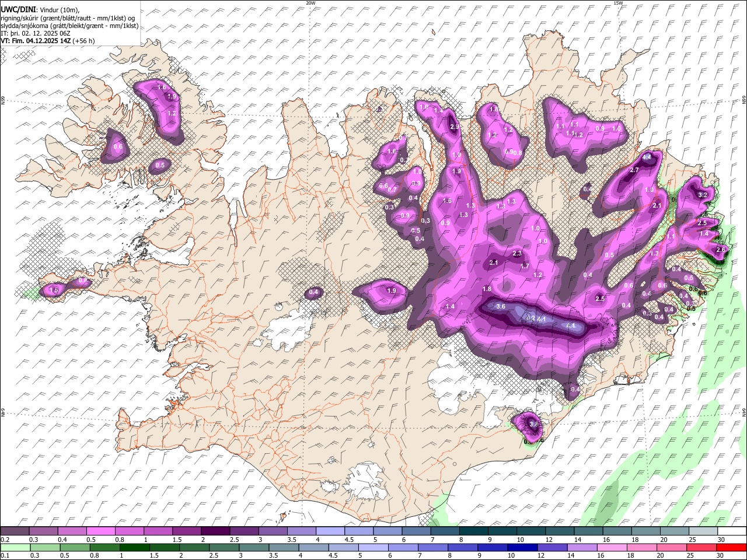747x560 pixels.
Task: Click the 1.4 value on the upper legend's map area west of glacier
Action: [450, 307]
